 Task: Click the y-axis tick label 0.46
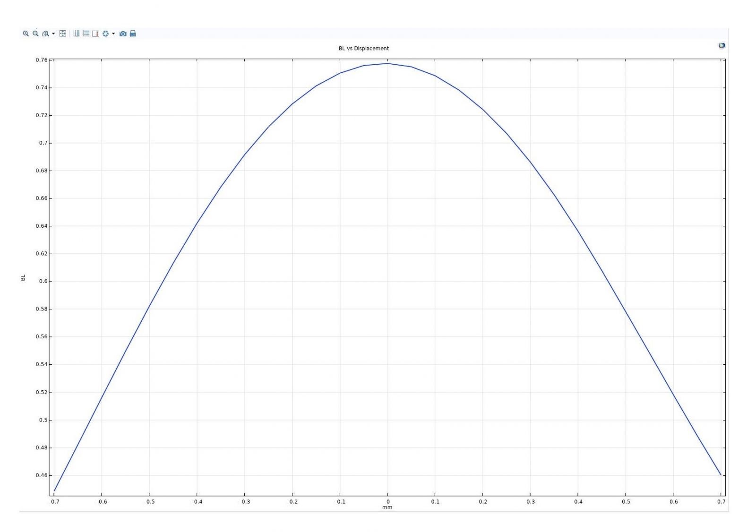(x=42, y=475)
